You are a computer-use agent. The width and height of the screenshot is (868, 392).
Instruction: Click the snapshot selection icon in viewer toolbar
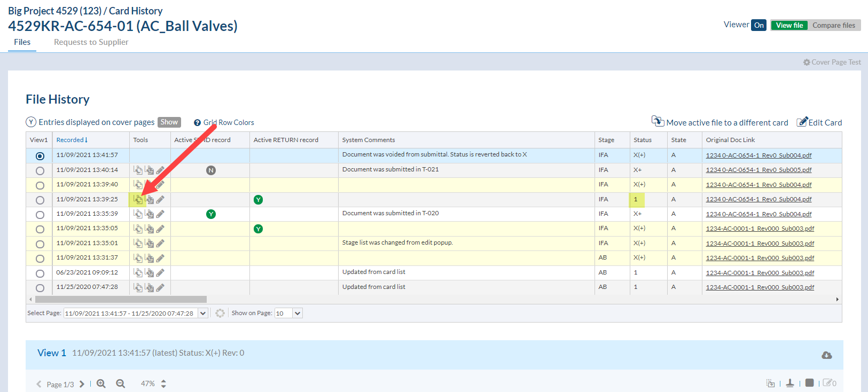[x=770, y=383]
